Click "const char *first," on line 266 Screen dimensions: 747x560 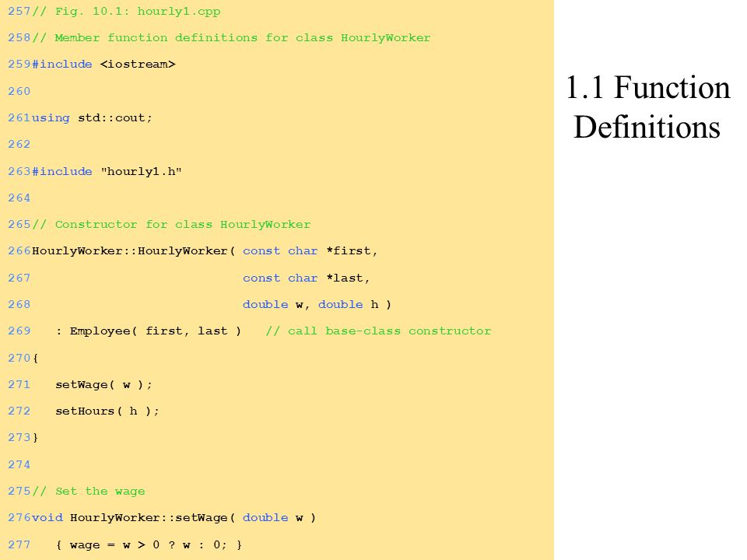[x=310, y=251]
